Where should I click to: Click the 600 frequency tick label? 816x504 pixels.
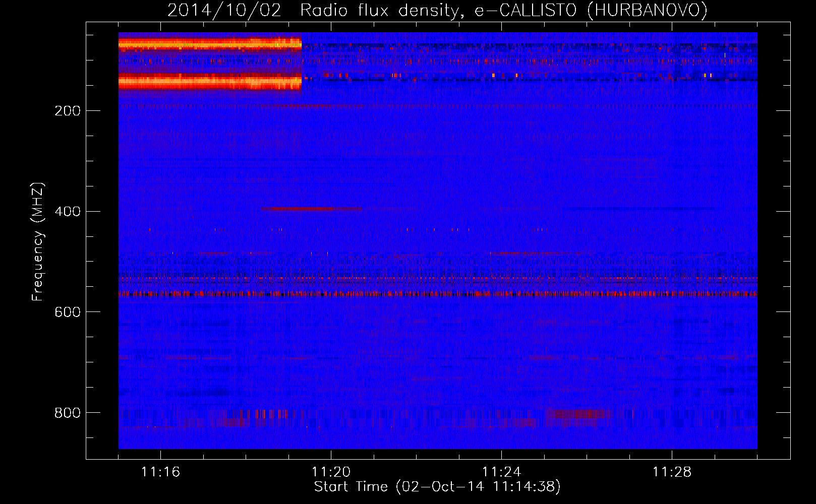point(68,312)
